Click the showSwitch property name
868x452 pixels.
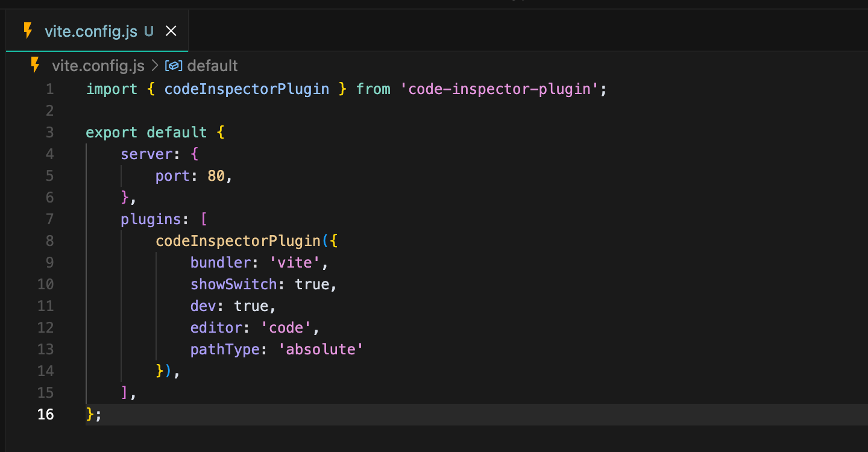233,284
